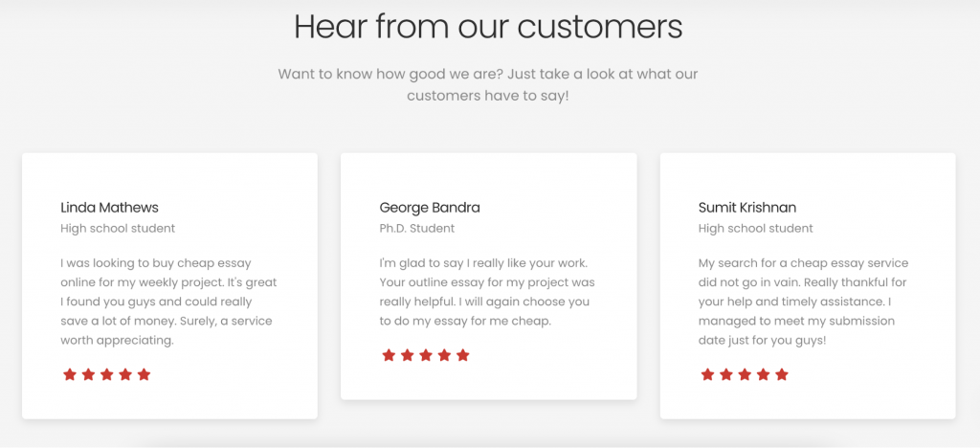This screenshot has width=980, height=448.
Task: Click Linda Mathews' review text paragraph
Action: [x=168, y=302]
